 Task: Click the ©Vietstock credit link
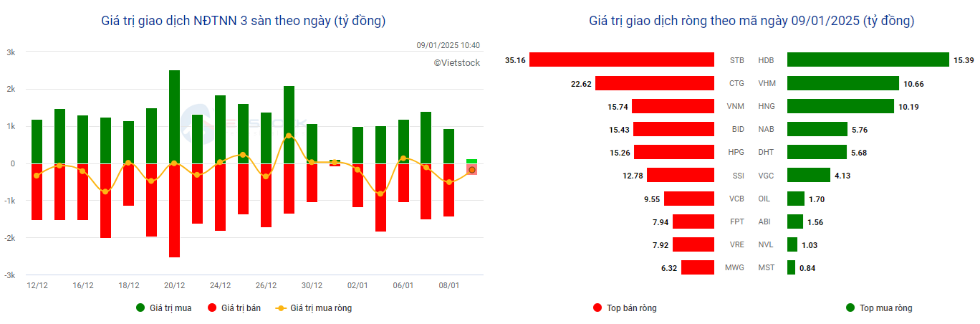coord(456,63)
